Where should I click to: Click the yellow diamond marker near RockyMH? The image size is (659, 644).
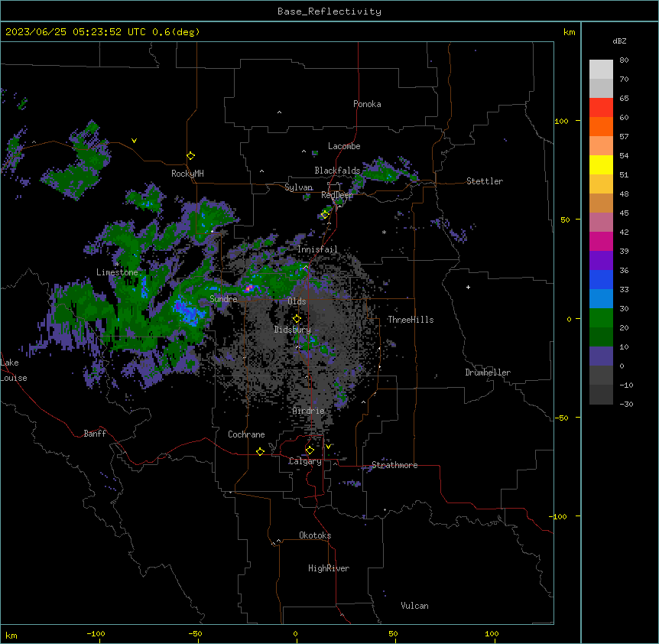pyautogui.click(x=191, y=155)
